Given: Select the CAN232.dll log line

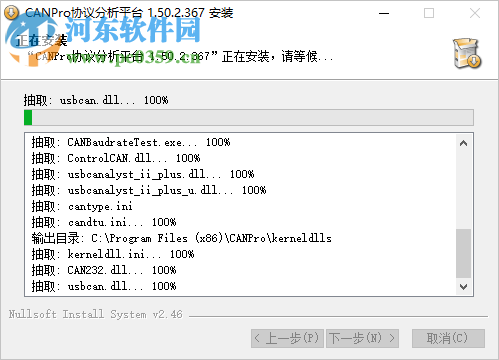Looking at the screenshot, I should [104, 270].
